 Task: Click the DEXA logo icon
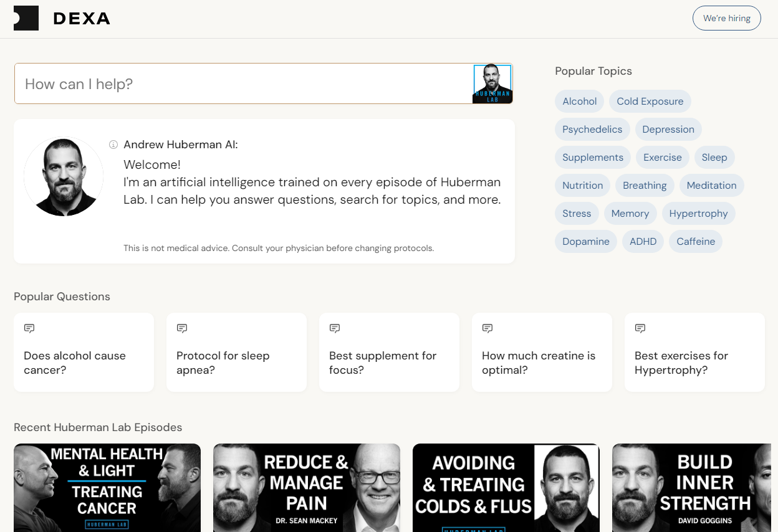coord(26,18)
